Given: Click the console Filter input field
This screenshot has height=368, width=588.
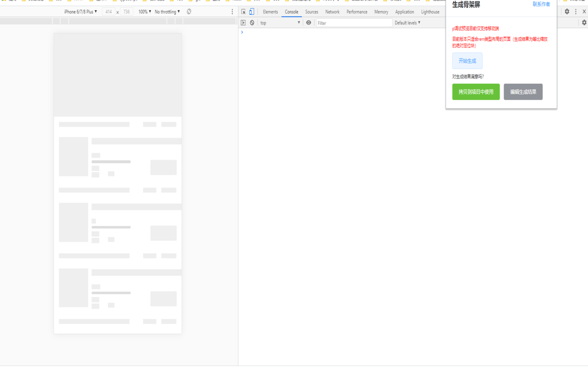Looking at the screenshot, I should click(354, 23).
